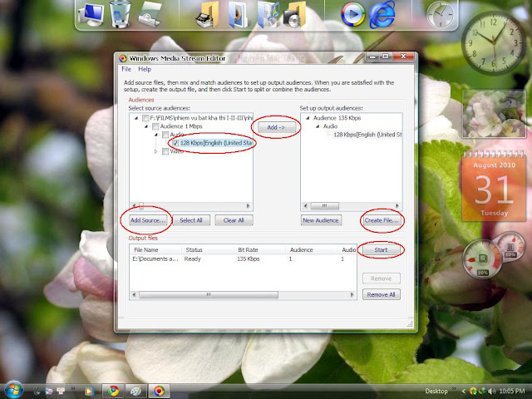Click the analog clock sidebar gadget

tap(493, 42)
